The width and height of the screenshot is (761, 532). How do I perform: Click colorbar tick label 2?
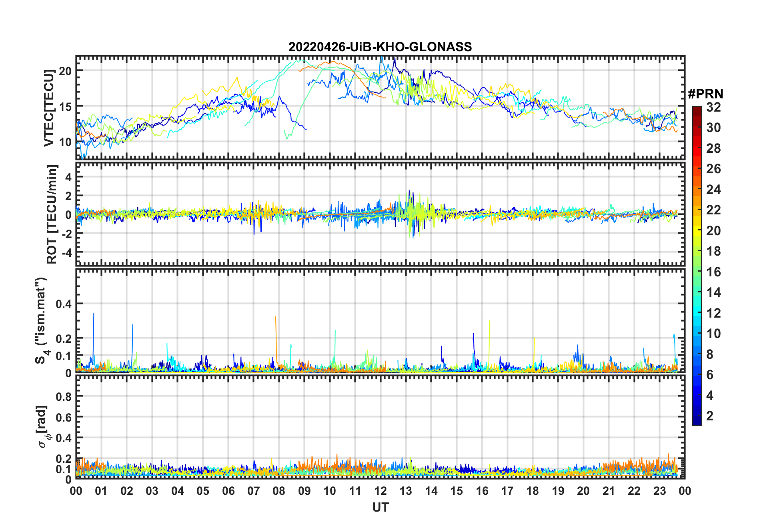tap(710, 416)
